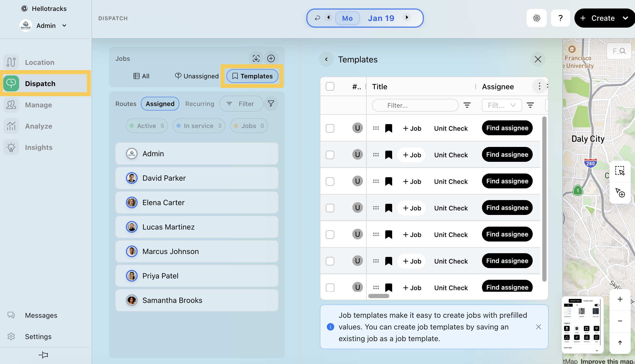
Task: Click the Title column filter lines icon
Action: pos(467,105)
